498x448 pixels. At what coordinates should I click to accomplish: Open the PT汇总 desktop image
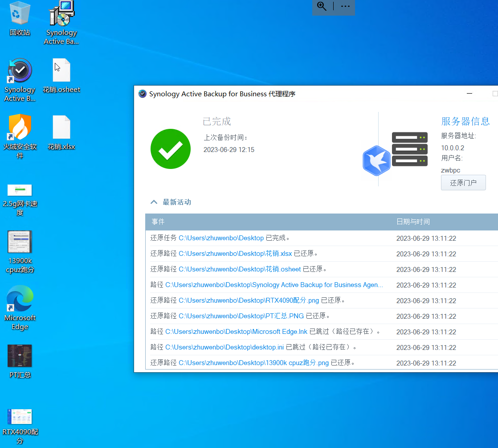(20, 361)
